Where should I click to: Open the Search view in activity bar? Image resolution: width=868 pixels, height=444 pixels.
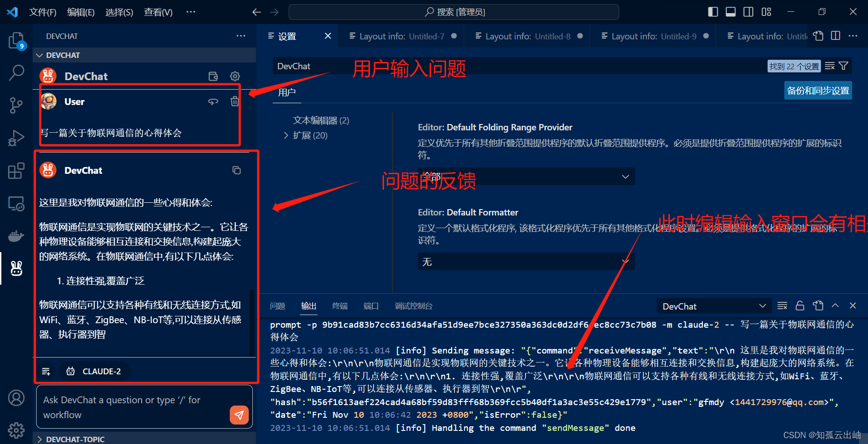click(x=16, y=72)
